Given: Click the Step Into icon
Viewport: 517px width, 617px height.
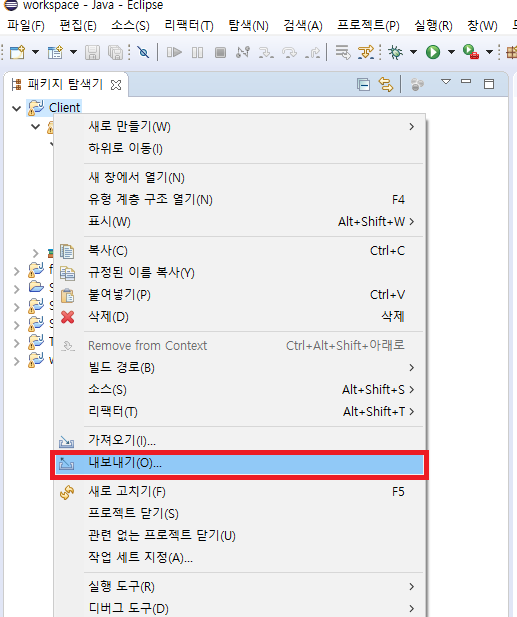Looking at the screenshot, I should [x=266, y=52].
